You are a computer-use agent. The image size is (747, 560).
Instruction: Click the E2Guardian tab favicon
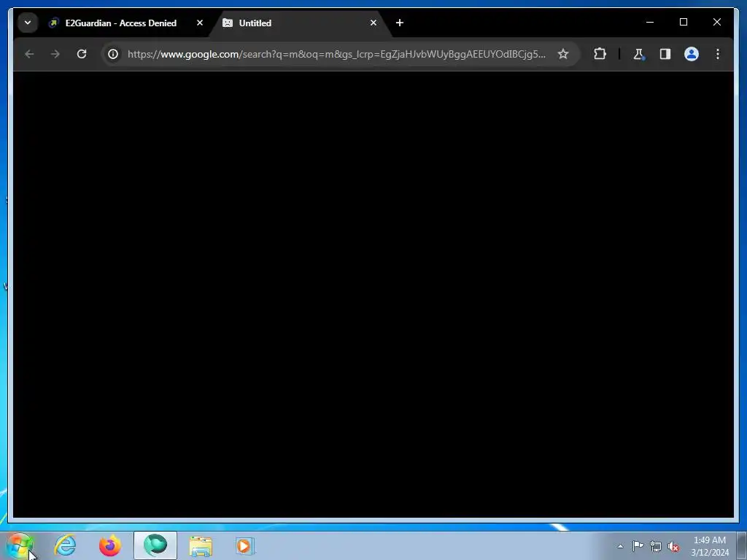54,23
